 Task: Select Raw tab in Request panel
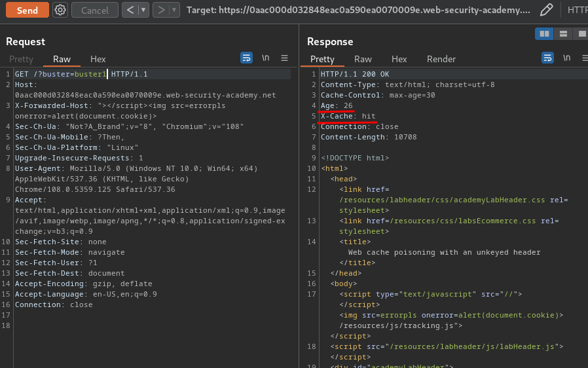click(62, 60)
